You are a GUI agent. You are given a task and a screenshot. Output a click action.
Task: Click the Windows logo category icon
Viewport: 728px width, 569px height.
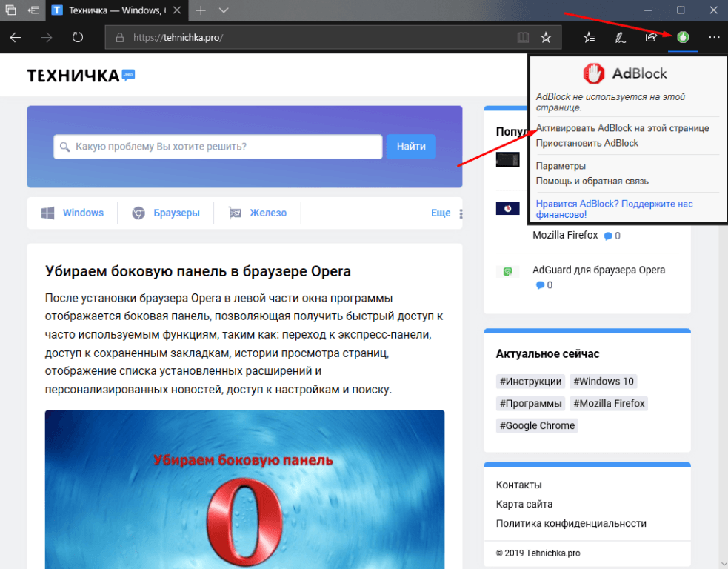(48, 213)
